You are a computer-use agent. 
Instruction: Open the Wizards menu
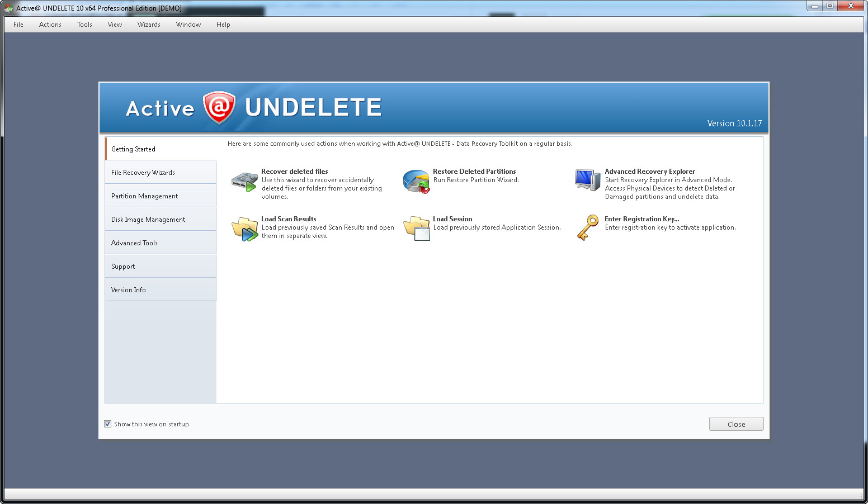coord(149,24)
